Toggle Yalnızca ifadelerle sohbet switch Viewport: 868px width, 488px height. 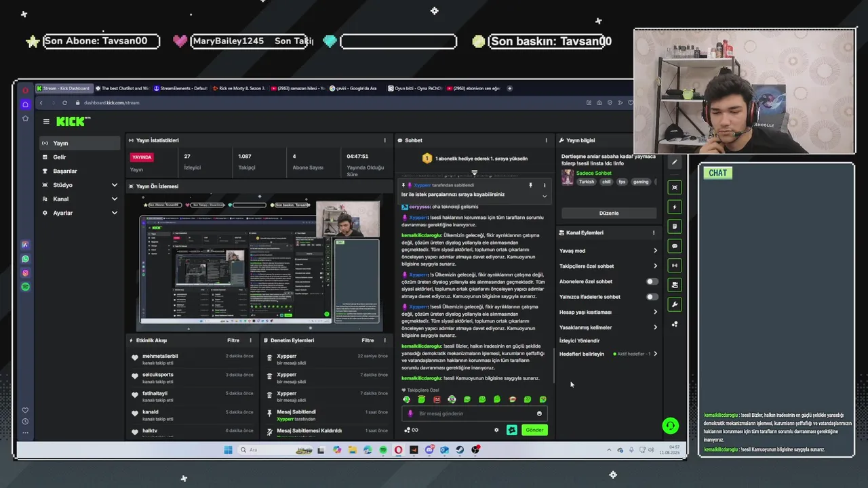(652, 297)
